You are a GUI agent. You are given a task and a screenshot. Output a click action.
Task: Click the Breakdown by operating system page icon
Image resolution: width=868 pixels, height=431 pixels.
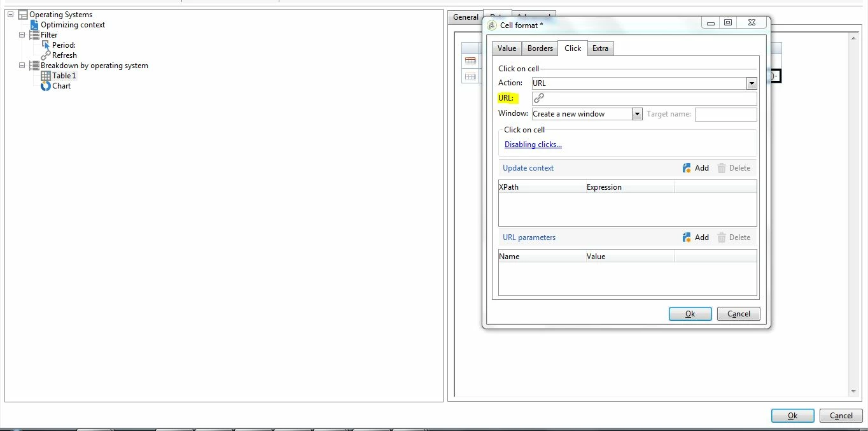click(x=34, y=66)
